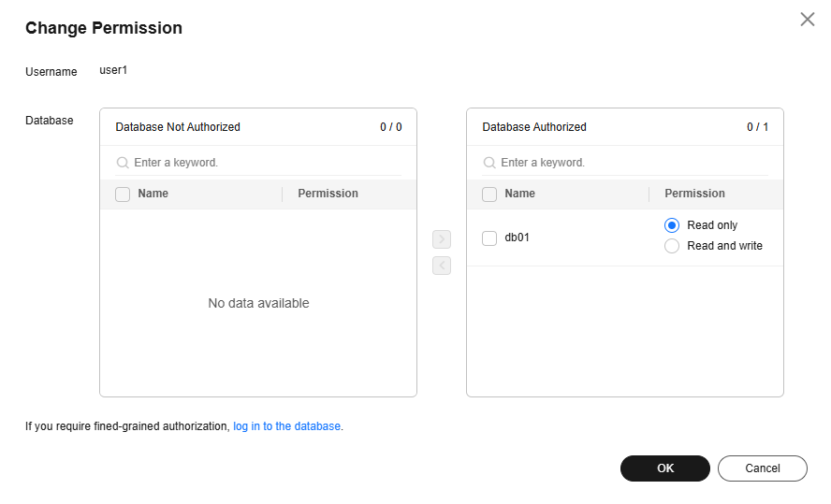Select Read and write permission for db01

[x=672, y=246]
